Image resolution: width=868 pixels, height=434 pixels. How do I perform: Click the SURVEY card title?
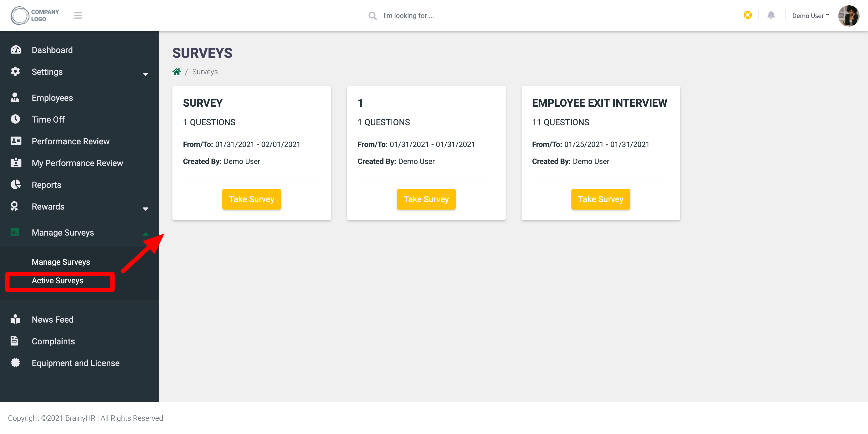point(203,103)
